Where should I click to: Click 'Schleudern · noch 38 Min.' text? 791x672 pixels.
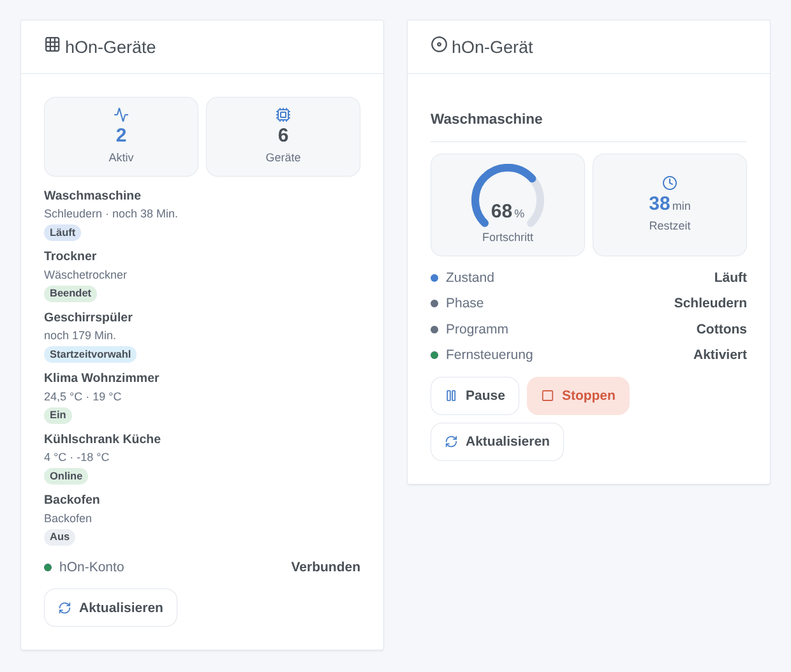[x=111, y=214]
